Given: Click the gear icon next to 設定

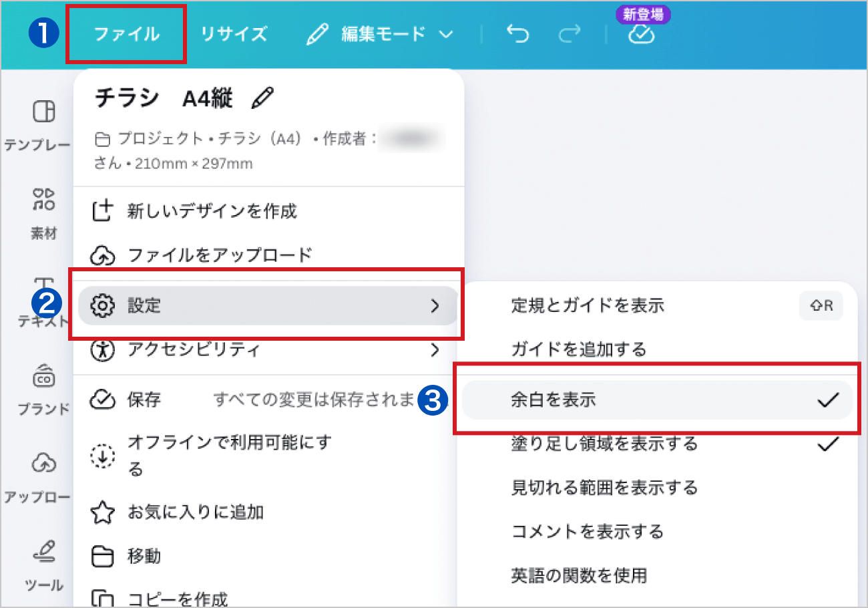Looking at the screenshot, I should pos(103,306).
